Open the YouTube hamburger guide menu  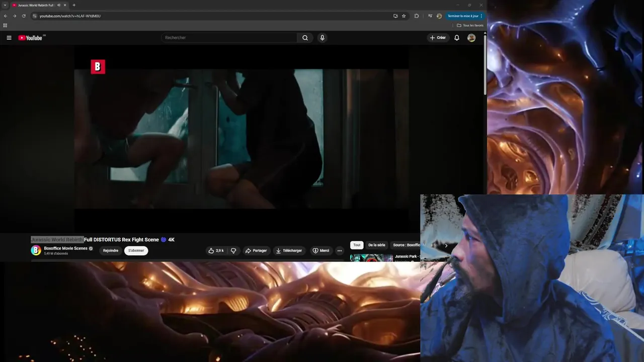[9, 38]
